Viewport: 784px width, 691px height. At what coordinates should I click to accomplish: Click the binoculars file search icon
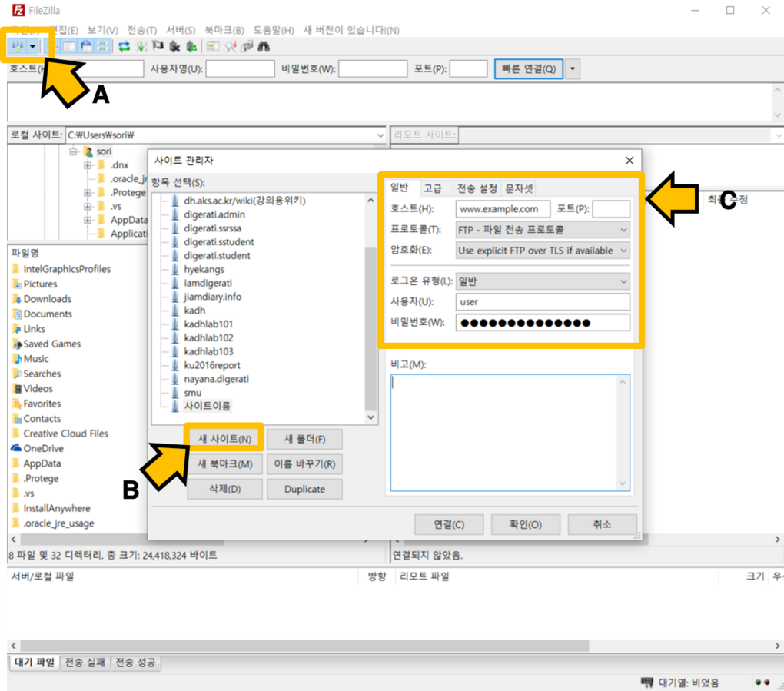(x=264, y=47)
